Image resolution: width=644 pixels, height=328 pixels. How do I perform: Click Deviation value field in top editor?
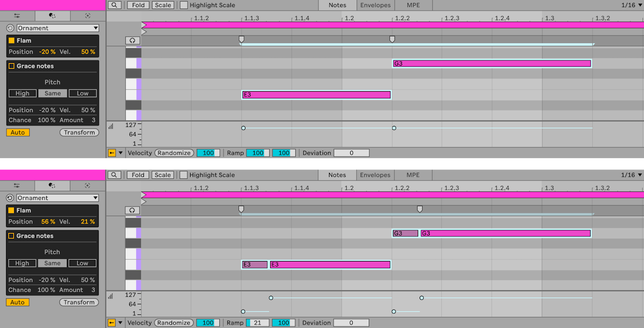(x=351, y=153)
